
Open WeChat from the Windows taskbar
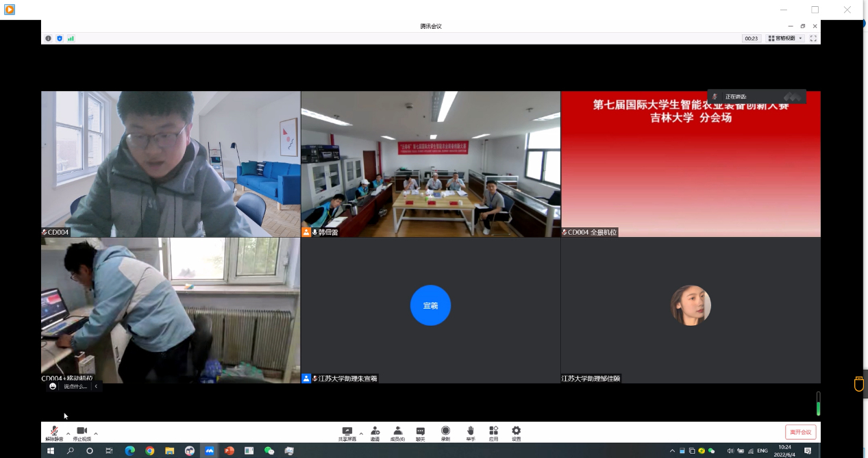click(x=269, y=451)
